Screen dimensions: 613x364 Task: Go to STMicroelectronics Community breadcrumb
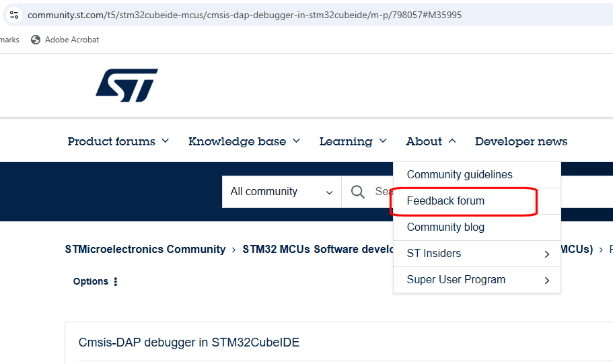pyautogui.click(x=145, y=249)
